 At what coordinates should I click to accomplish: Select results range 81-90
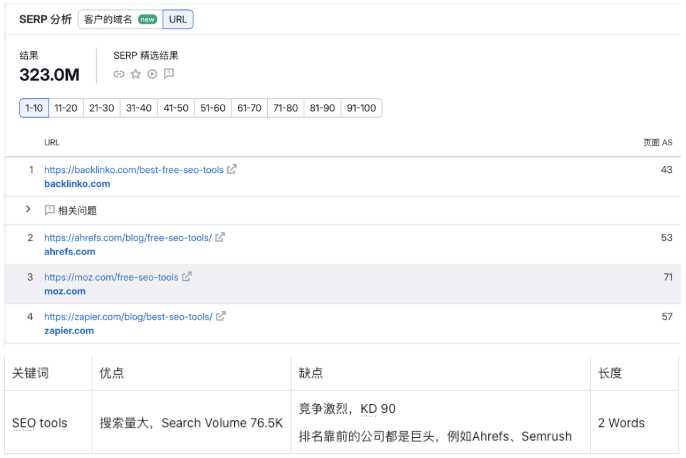322,108
